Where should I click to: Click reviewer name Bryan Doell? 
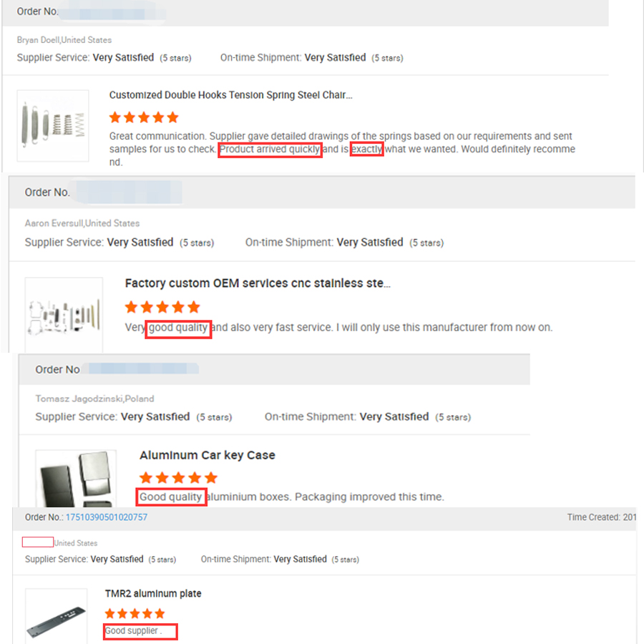coord(38,40)
